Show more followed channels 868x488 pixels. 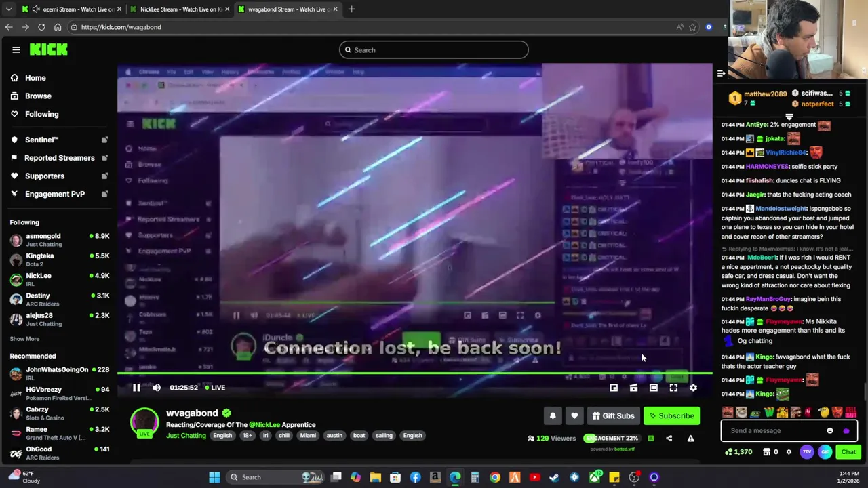pos(24,339)
